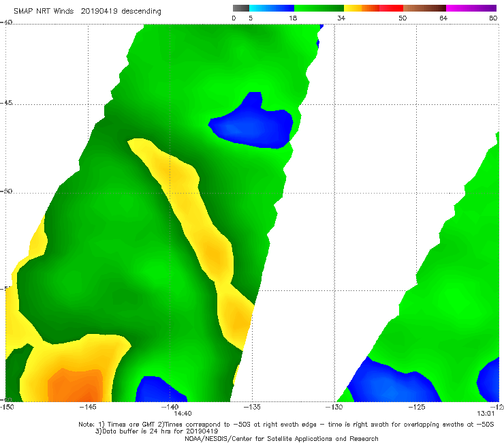
Task: Click the -145 longitude axis label
Action: pos(88,407)
